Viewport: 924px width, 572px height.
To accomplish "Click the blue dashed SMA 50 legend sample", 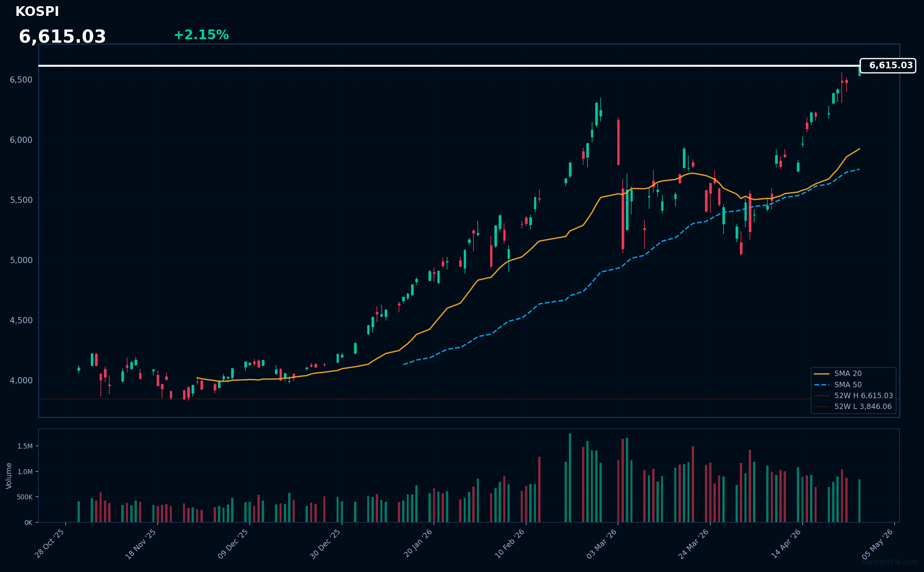I will point(822,385).
